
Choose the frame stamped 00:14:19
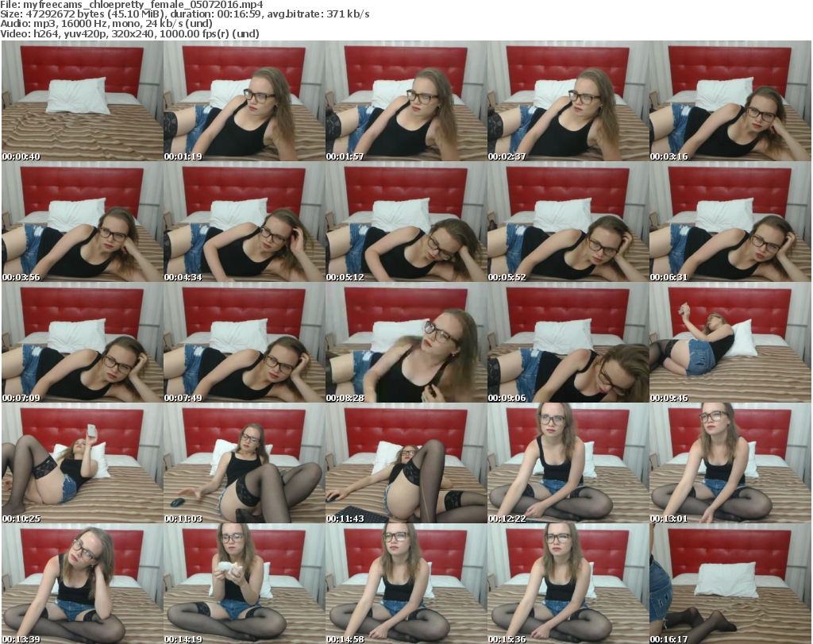click(245, 584)
